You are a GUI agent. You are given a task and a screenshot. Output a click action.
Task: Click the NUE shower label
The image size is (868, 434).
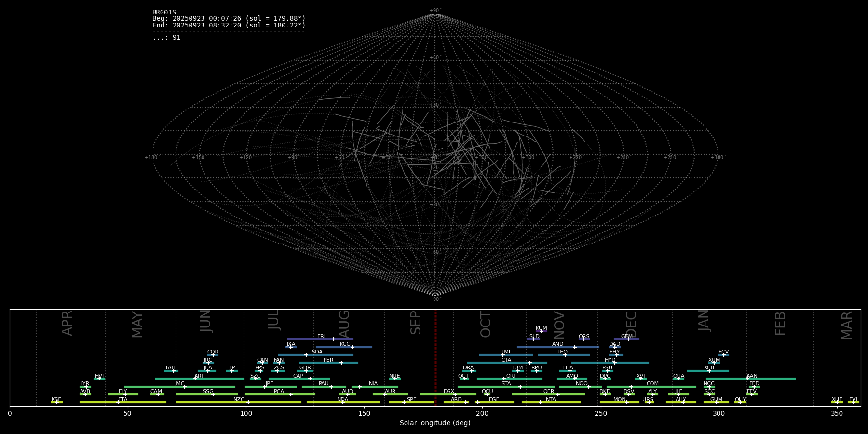(x=394, y=376)
